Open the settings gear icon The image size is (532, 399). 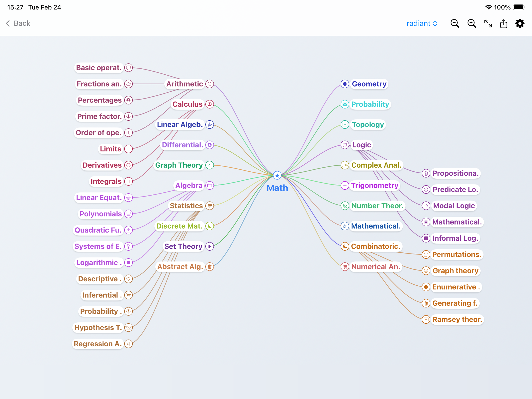click(520, 23)
